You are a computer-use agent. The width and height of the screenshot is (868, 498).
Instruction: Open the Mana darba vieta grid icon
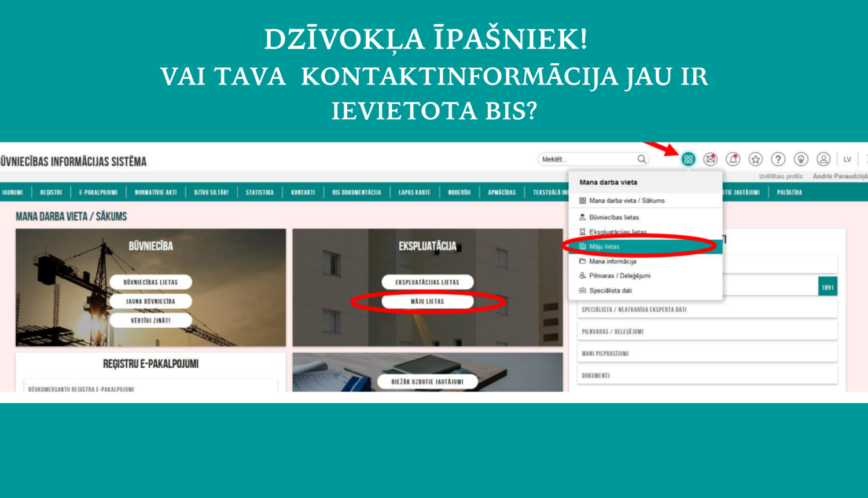(x=689, y=159)
